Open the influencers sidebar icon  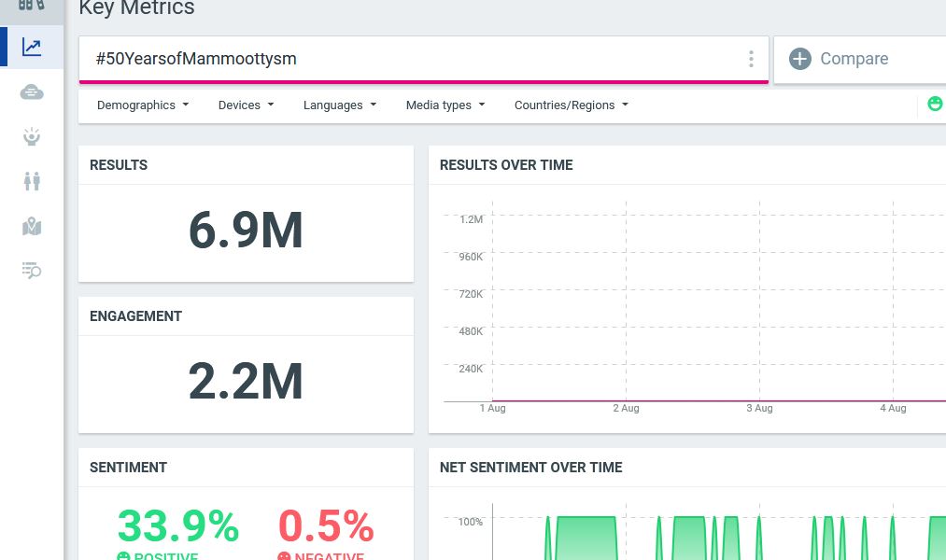click(x=32, y=137)
